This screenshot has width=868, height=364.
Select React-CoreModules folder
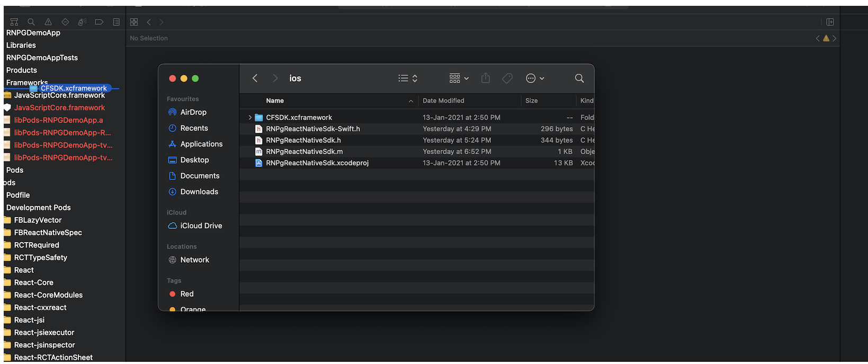[48, 295]
